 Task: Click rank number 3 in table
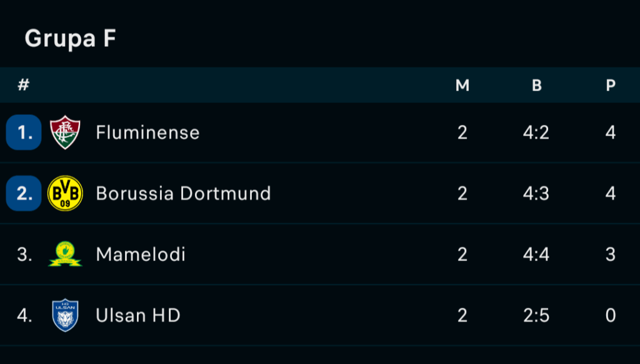click(x=24, y=254)
